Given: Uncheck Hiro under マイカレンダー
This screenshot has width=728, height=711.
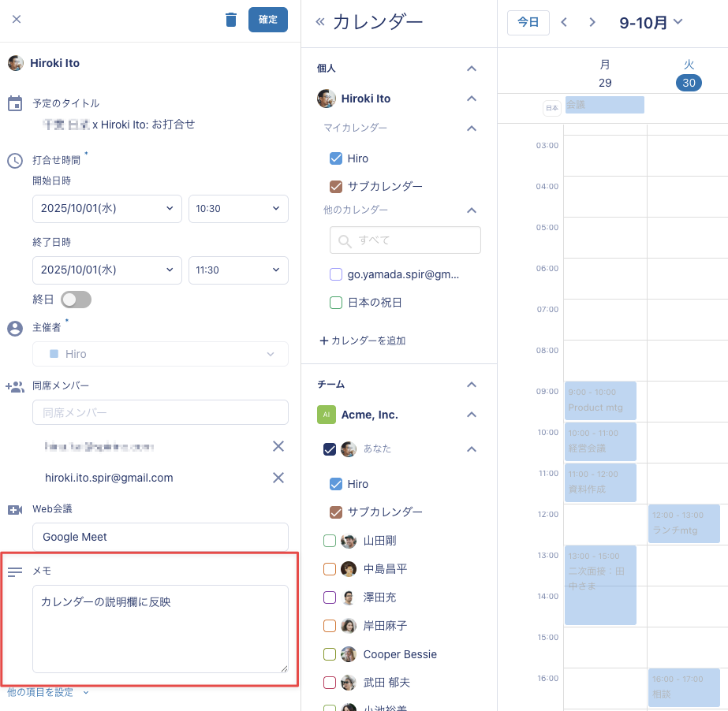Looking at the screenshot, I should [x=336, y=158].
